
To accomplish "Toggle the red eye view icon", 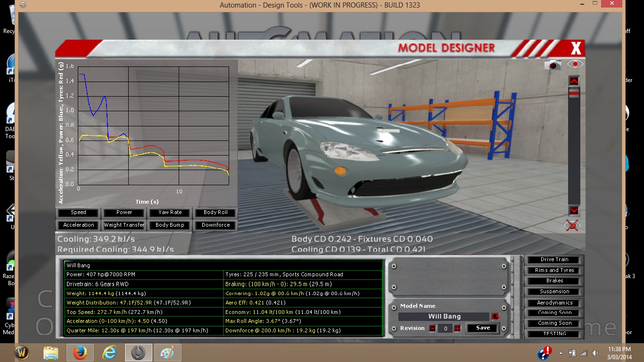I will click(575, 64).
